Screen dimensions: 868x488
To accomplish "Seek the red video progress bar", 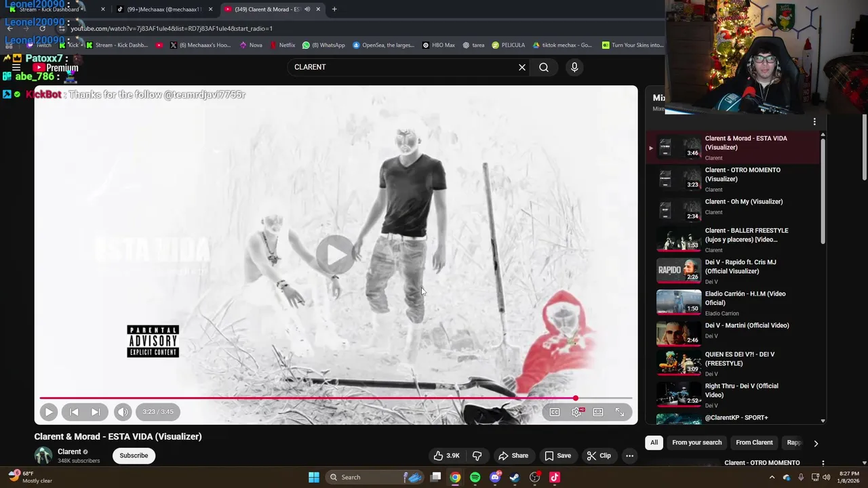I will (x=336, y=398).
